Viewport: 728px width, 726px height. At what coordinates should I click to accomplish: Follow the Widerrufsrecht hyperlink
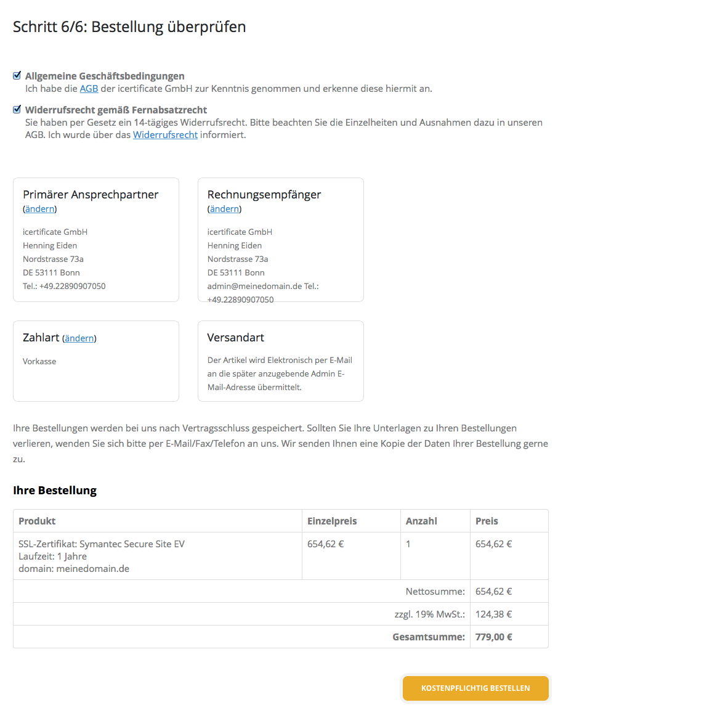tap(165, 135)
